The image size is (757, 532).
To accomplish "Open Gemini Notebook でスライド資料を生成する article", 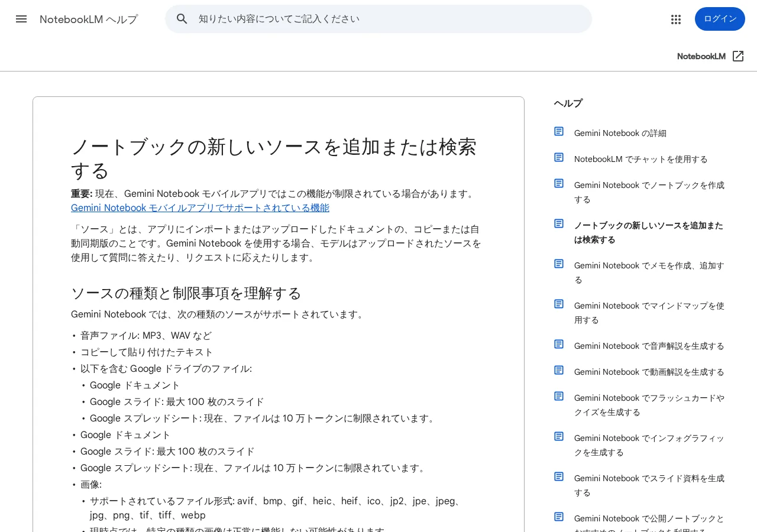I will (x=649, y=485).
